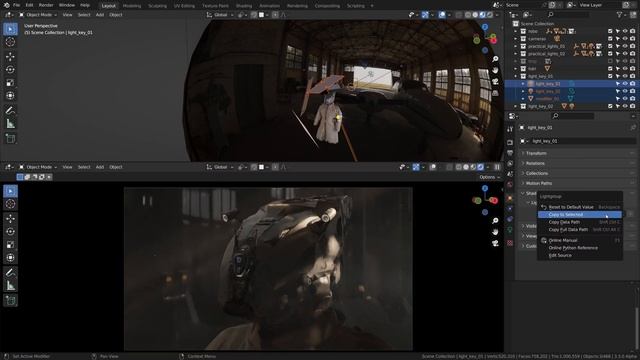Open the outliner filter dropdown

tap(622, 15)
